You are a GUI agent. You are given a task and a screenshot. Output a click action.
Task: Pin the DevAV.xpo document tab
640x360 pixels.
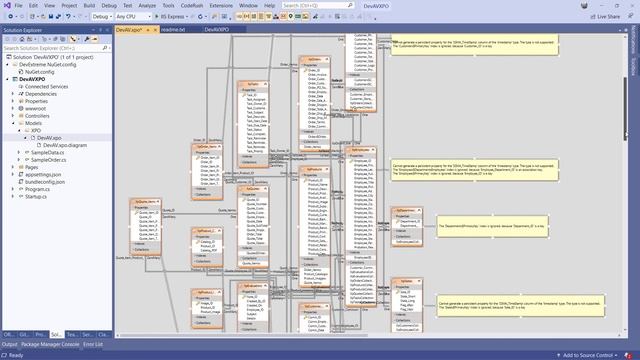point(148,30)
